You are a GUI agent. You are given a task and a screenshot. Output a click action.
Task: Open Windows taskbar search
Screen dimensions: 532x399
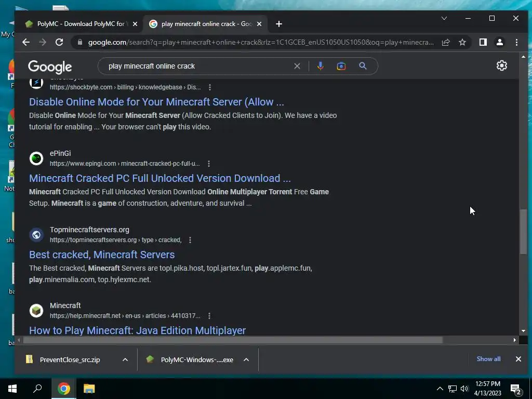(x=37, y=389)
